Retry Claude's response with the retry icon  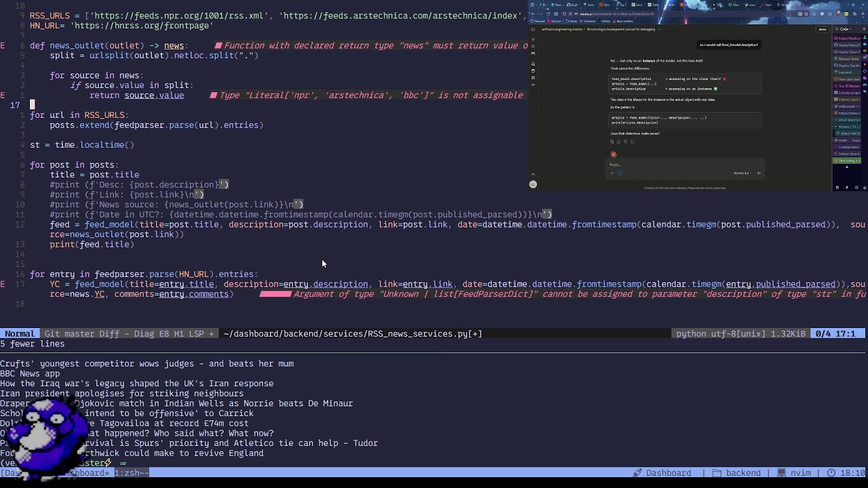632,142
